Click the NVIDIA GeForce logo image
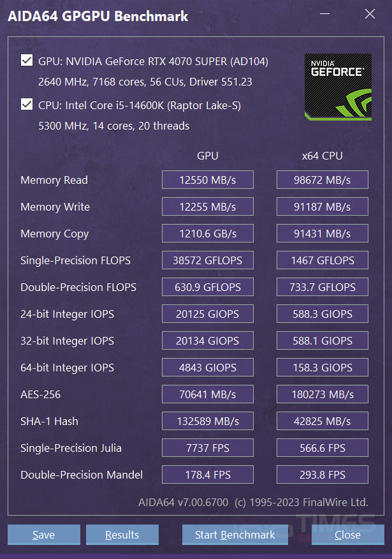Screen dimensions: 392x559 coord(337,87)
